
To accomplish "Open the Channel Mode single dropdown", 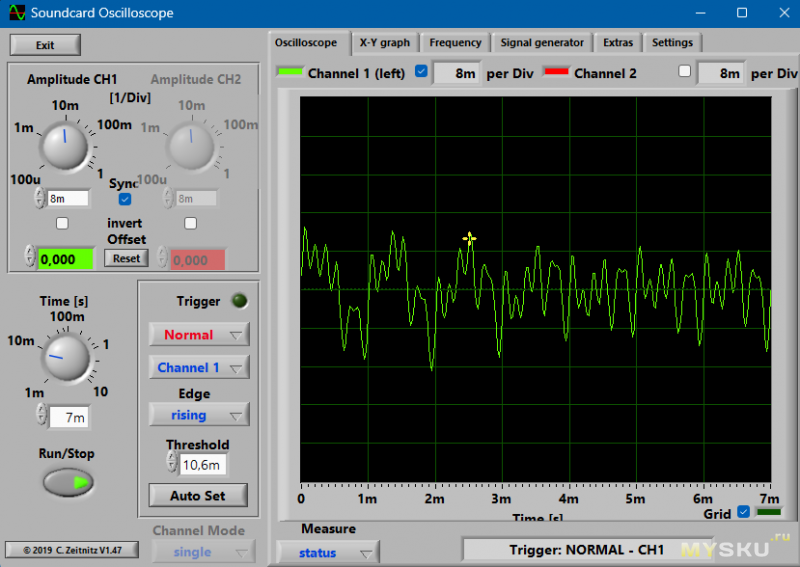I will click(204, 552).
